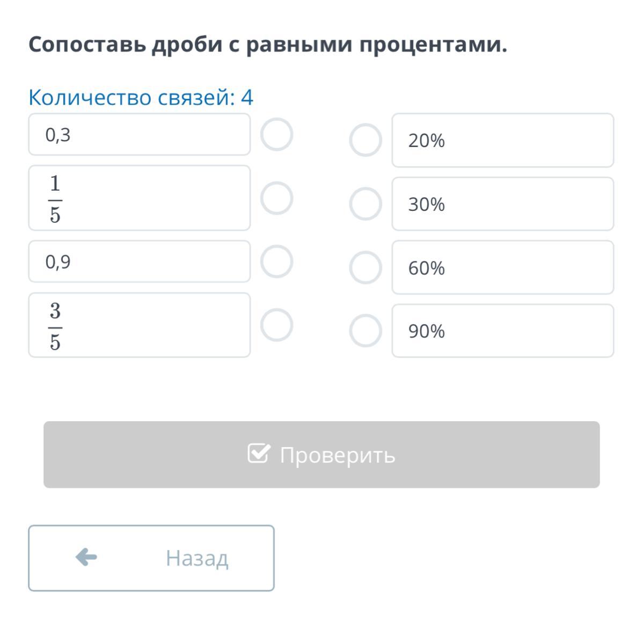This screenshot has width=644, height=644.
Task: Select the connector circle beside fraction 3/5
Action: [x=276, y=325]
